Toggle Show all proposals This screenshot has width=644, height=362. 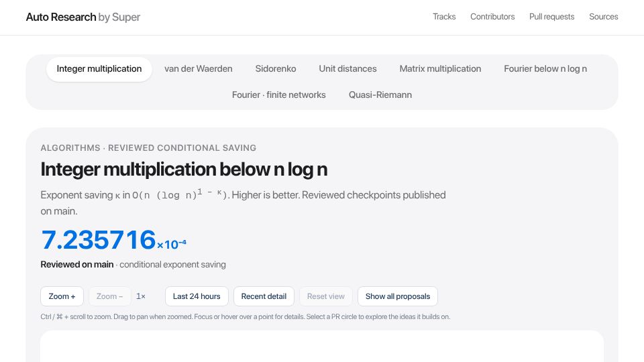click(398, 296)
